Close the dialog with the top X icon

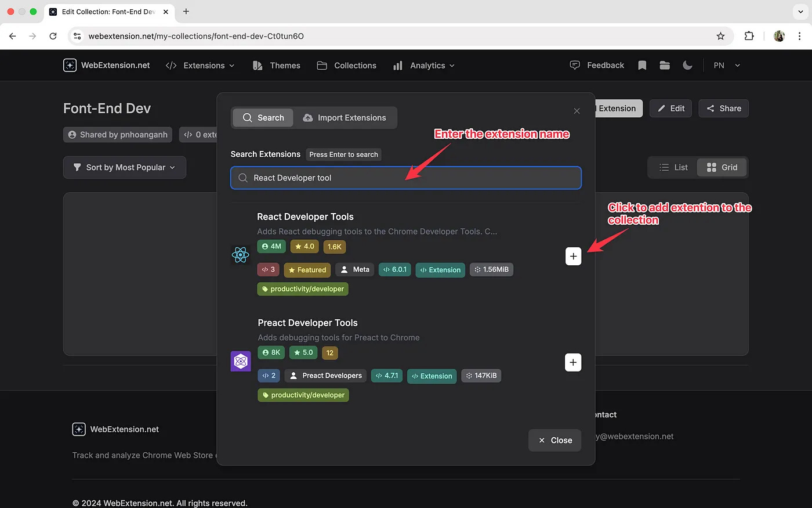pyautogui.click(x=577, y=111)
